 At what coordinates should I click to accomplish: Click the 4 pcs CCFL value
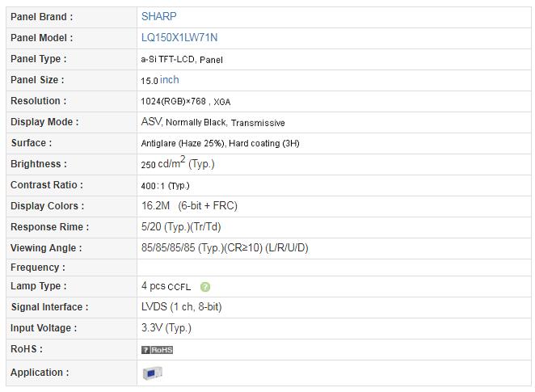166,286
